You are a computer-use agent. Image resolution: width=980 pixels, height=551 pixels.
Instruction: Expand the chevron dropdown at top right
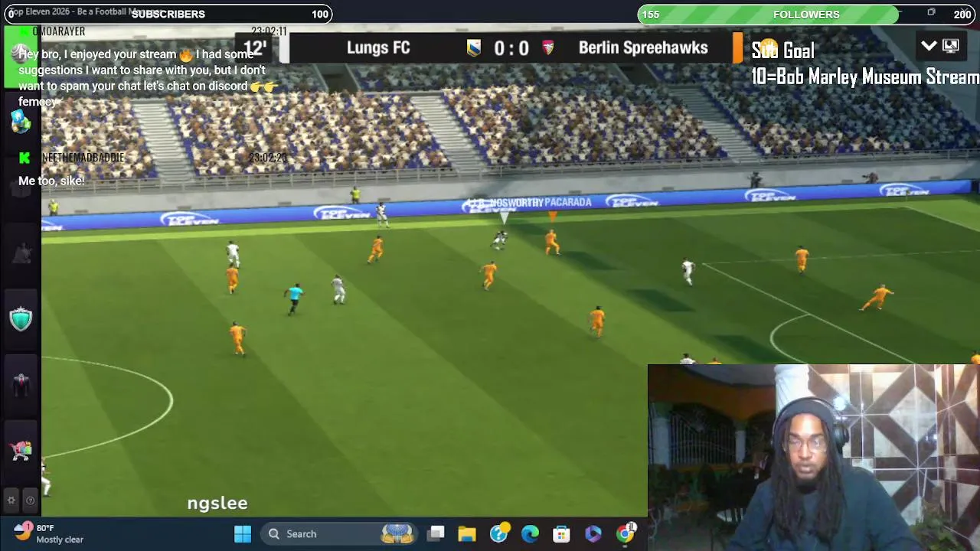929,46
